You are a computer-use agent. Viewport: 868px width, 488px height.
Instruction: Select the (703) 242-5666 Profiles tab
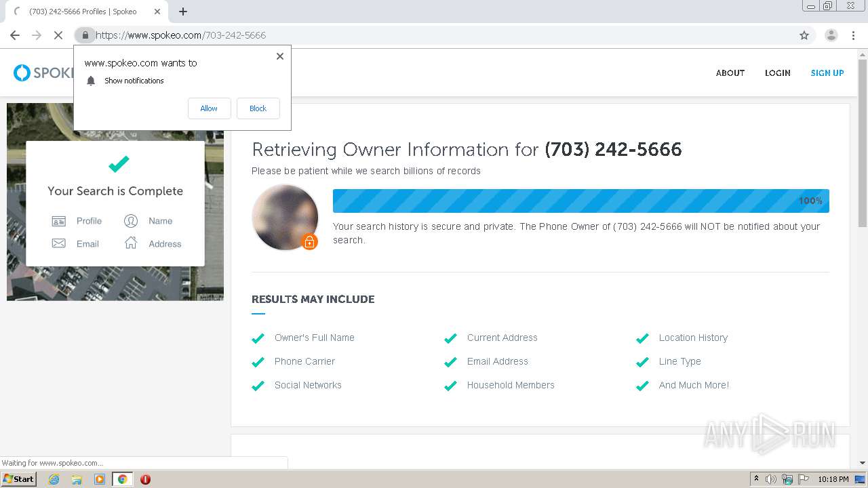83,12
